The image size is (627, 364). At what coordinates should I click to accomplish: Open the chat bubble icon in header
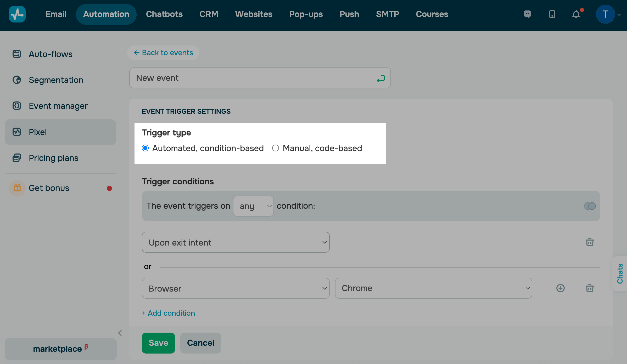[x=527, y=14]
